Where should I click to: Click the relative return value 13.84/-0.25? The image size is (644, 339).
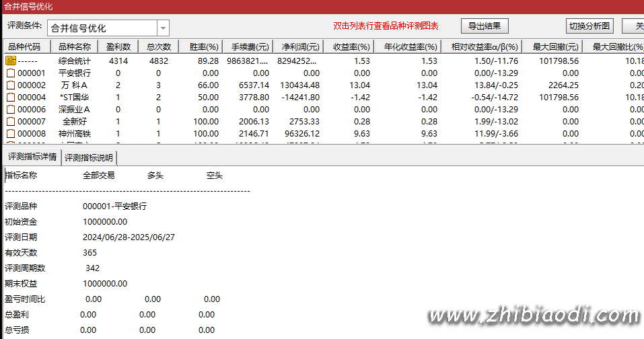[496, 85]
